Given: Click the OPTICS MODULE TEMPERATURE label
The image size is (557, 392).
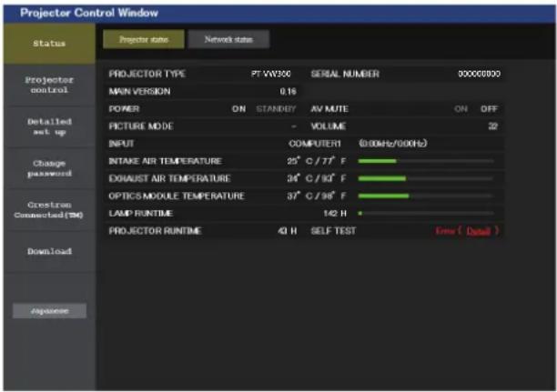Looking at the screenshot, I should (x=177, y=196).
